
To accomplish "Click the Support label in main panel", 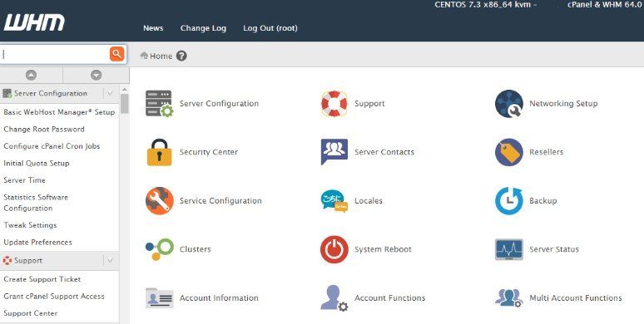I will tap(369, 104).
